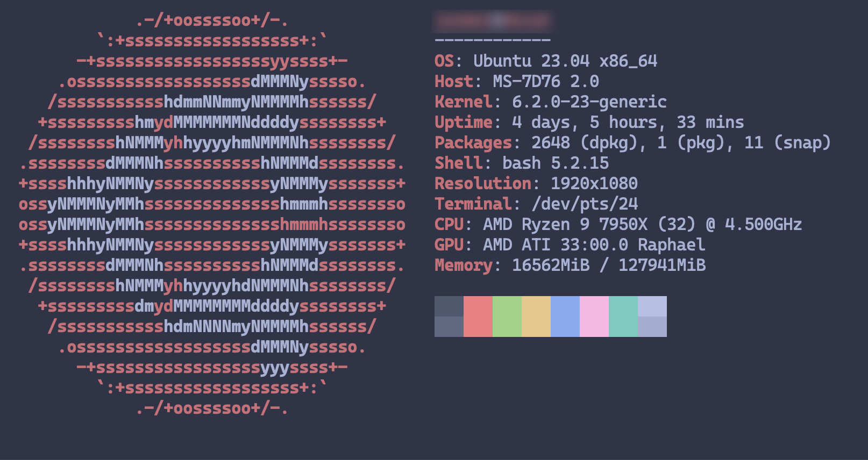Click the Ubuntu ASCII art logo
Viewport: 868px width, 460px height.
212,214
